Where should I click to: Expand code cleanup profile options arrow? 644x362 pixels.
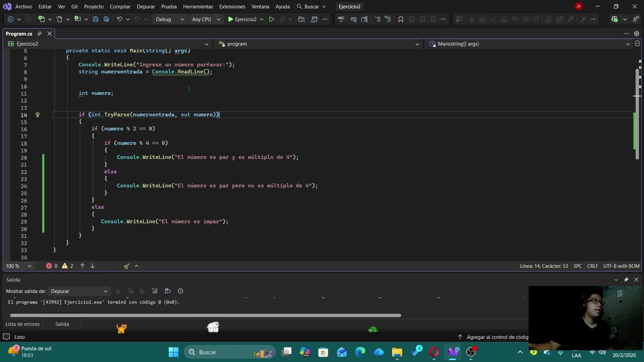(136, 266)
